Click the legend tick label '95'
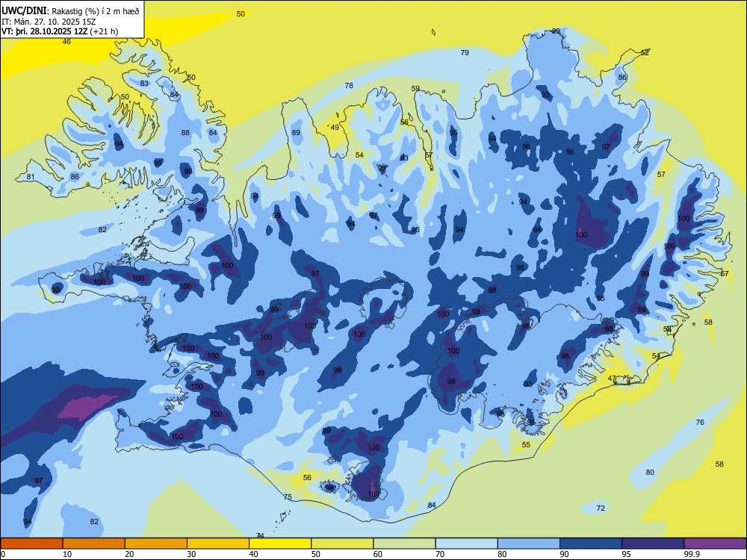 (x=627, y=554)
